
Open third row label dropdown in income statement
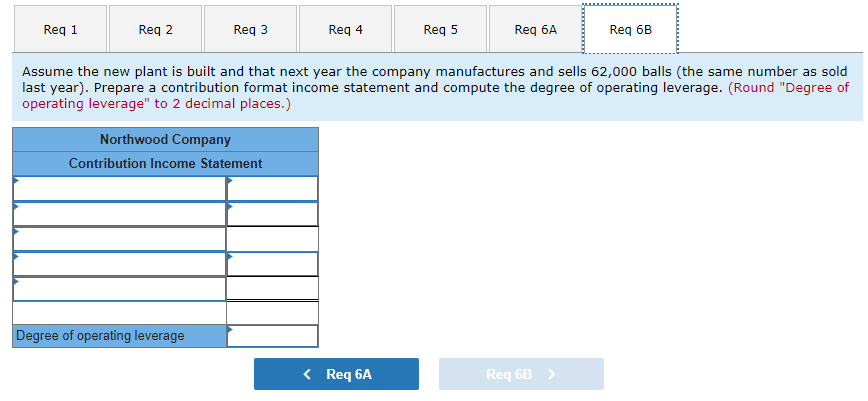(120, 239)
